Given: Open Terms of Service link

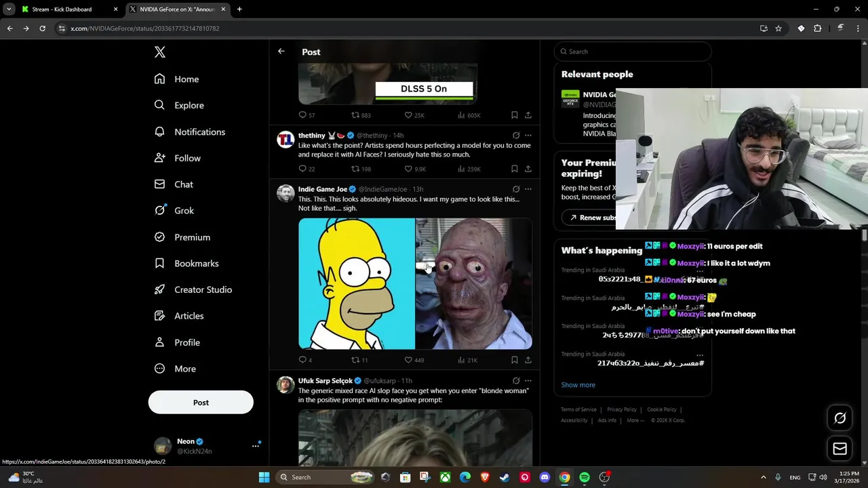Looking at the screenshot, I should (x=578, y=409).
